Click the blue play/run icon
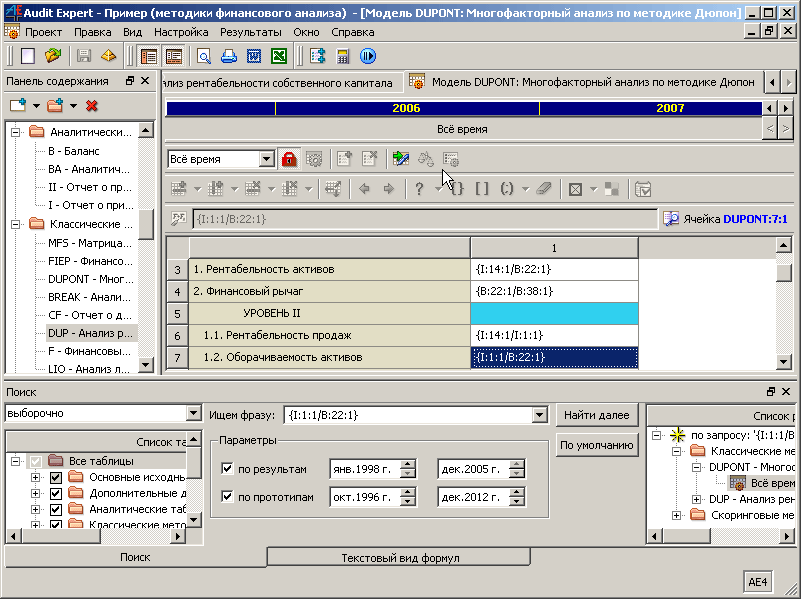801x599 pixels. coord(367,56)
